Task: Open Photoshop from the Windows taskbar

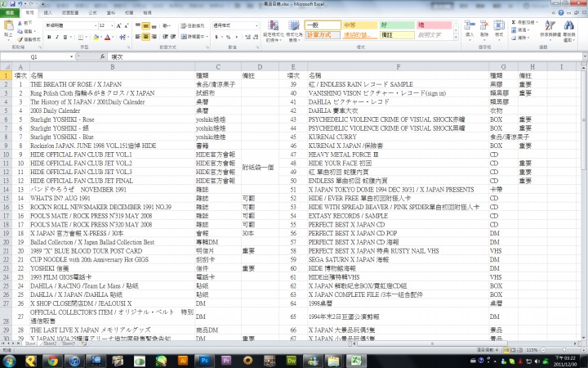Action: click(x=205, y=361)
